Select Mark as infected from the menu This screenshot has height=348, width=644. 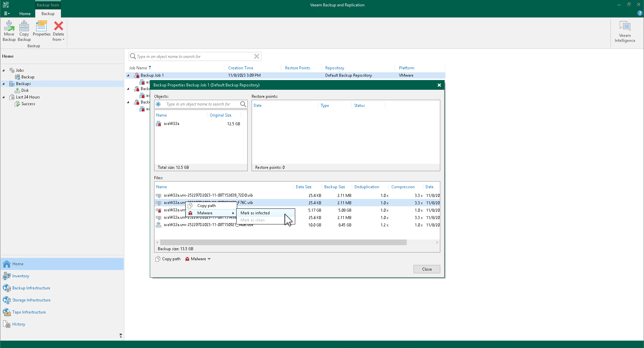tap(255, 213)
